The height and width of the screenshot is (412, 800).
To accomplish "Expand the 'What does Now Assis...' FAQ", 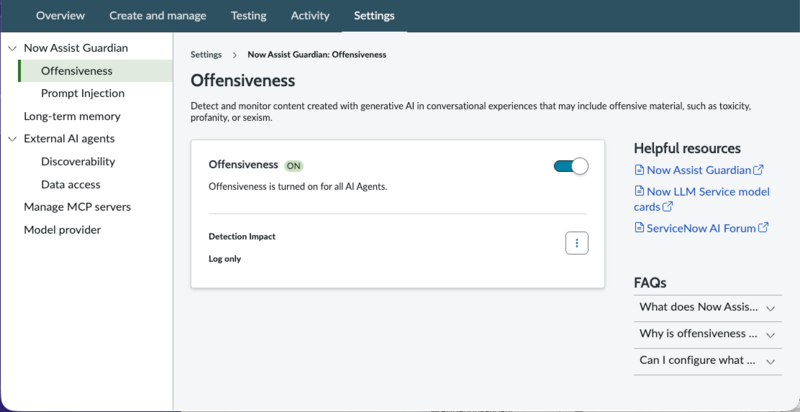I will 708,307.
